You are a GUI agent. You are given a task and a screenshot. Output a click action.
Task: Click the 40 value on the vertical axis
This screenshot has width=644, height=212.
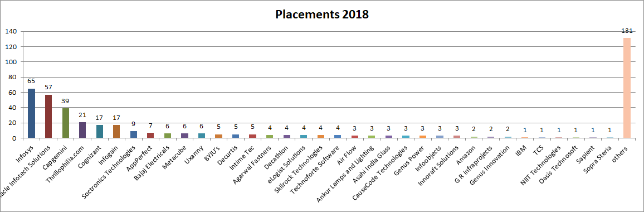pyautogui.click(x=13, y=108)
